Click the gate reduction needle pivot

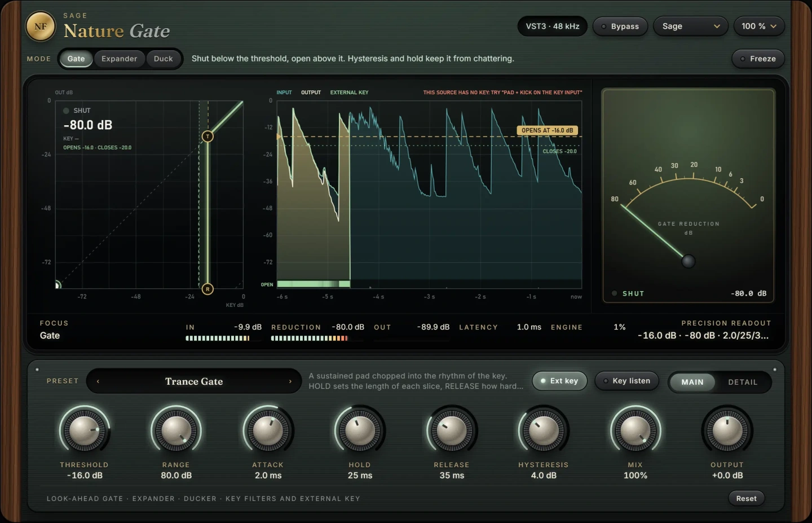[x=688, y=261]
